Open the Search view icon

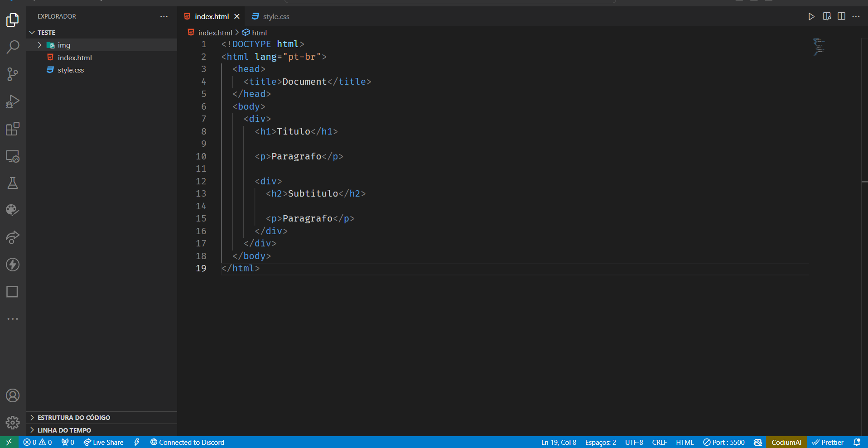tap(13, 47)
